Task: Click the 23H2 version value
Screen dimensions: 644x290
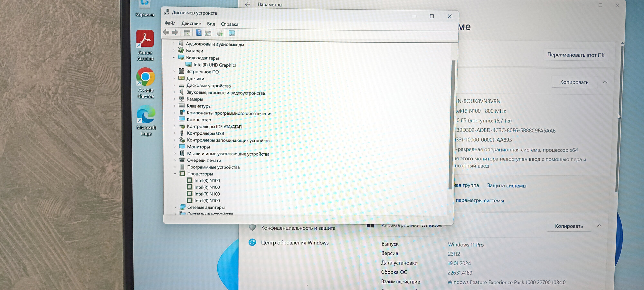Action: 454,254
